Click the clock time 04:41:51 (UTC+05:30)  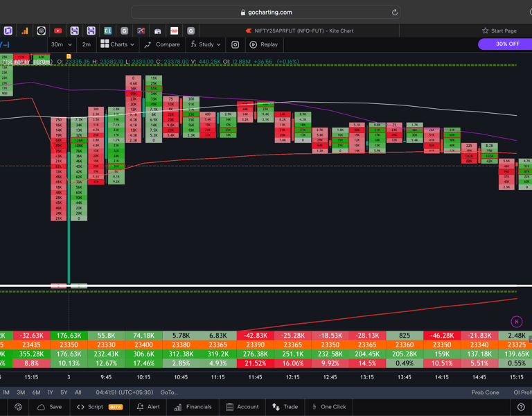[125, 392]
